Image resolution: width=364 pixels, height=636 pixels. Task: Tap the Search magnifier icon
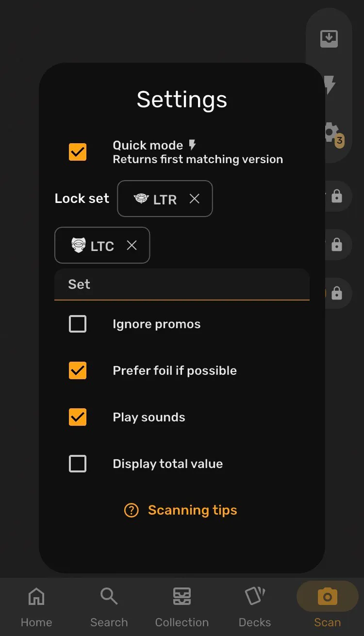pos(109,596)
